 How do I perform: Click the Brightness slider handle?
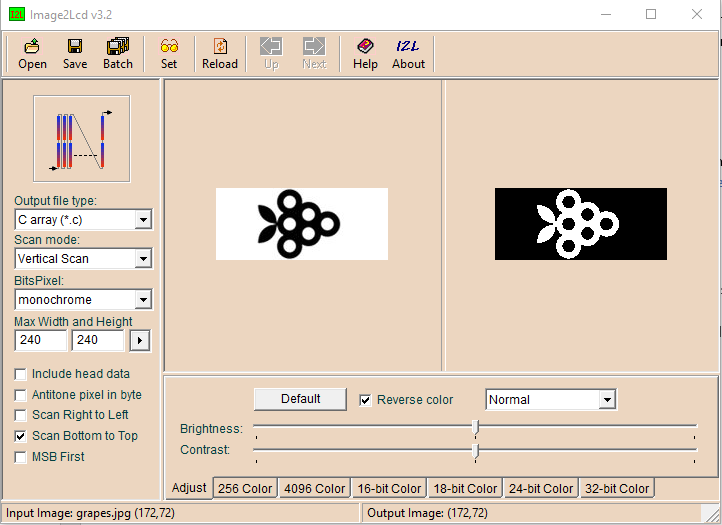(476, 428)
